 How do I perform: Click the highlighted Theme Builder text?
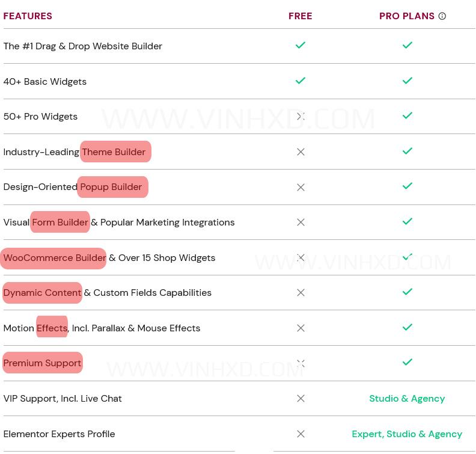click(114, 152)
